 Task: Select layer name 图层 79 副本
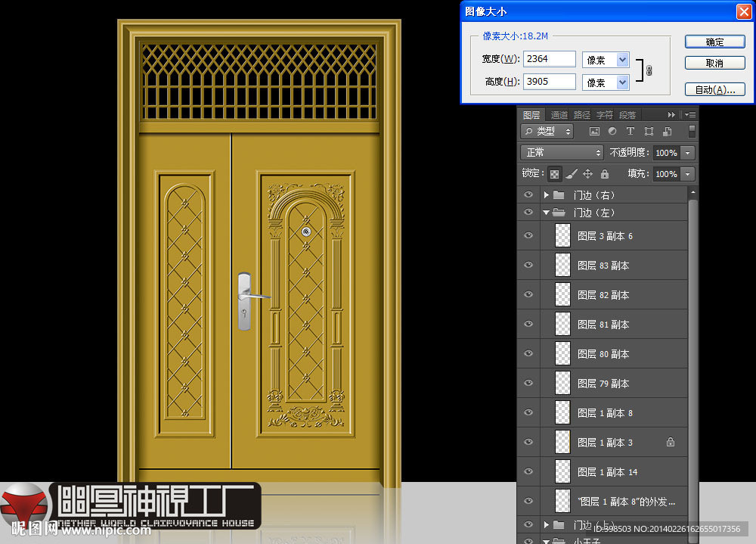(603, 384)
